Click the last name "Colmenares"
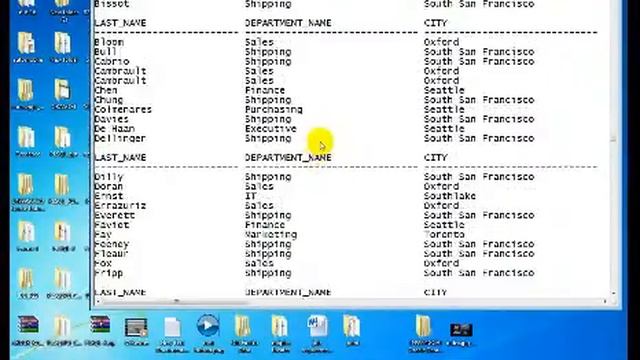 click(x=123, y=109)
